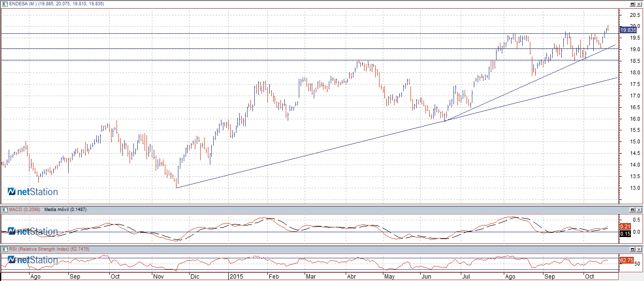Click the Abr date axis label
The height and width of the screenshot is (281, 644).
[351, 277]
